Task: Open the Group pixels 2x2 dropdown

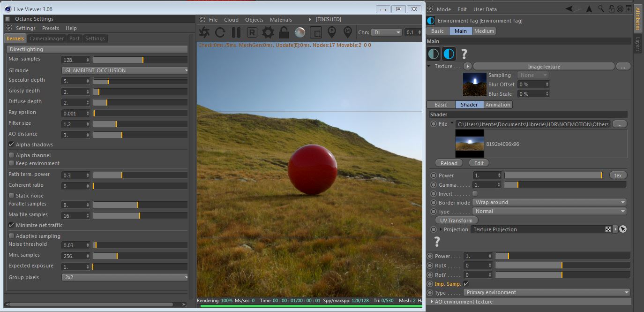Action: (125, 277)
